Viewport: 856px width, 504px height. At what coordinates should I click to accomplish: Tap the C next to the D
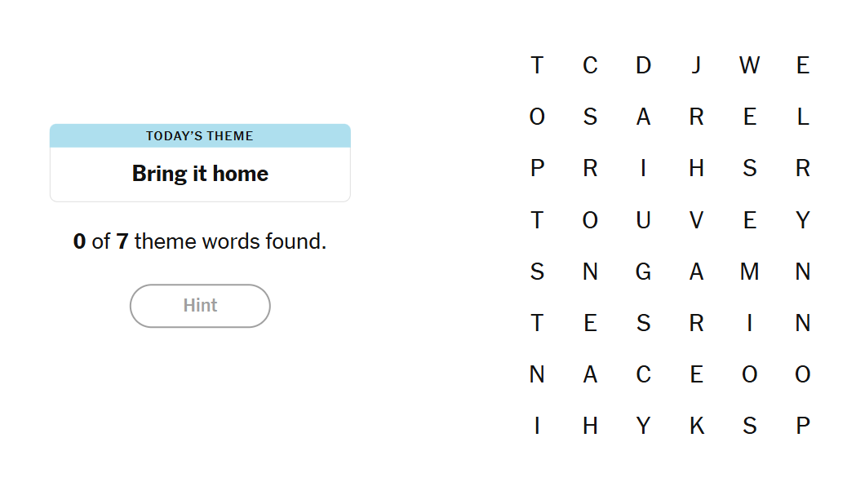(590, 65)
